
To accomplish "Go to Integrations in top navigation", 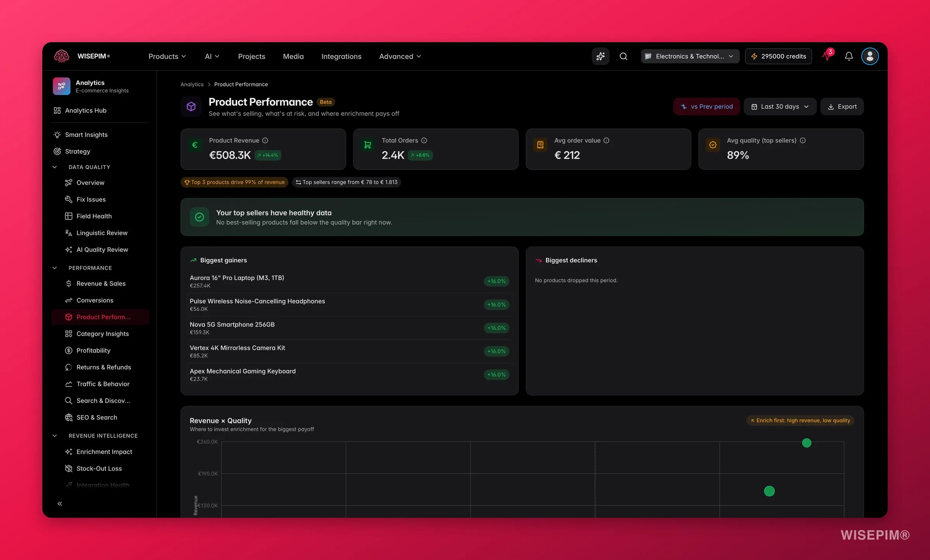I will pos(341,56).
